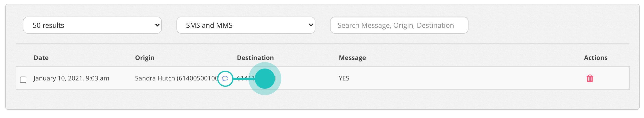Viewport: 644px width, 118px height.
Task: Open the "50 results" dropdown
Action: click(x=92, y=25)
